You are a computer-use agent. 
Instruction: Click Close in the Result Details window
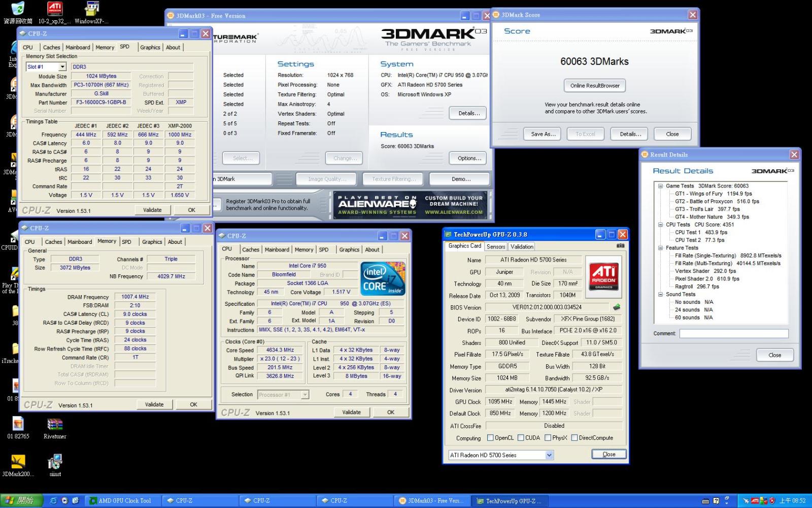point(774,355)
